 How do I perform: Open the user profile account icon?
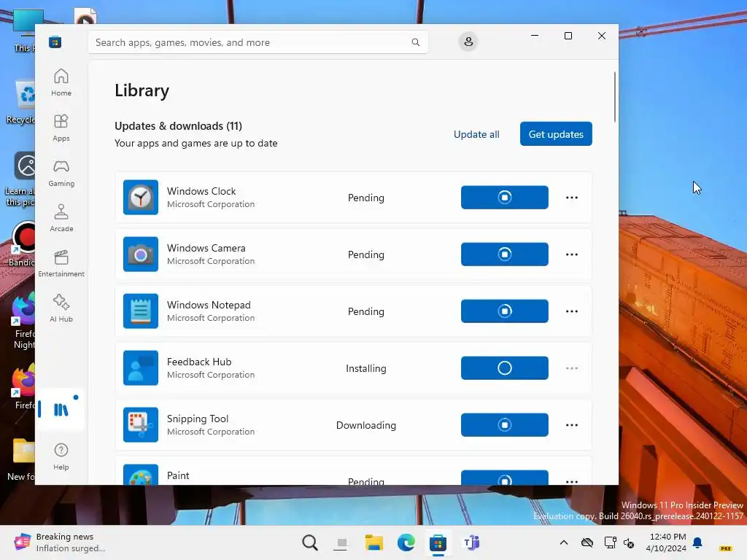point(468,42)
